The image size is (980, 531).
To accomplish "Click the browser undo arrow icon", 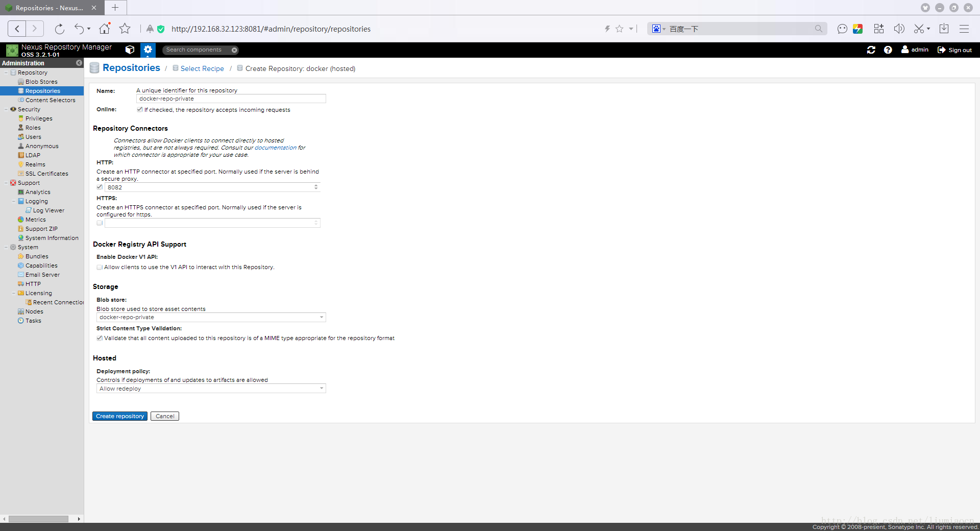I will coord(79,29).
